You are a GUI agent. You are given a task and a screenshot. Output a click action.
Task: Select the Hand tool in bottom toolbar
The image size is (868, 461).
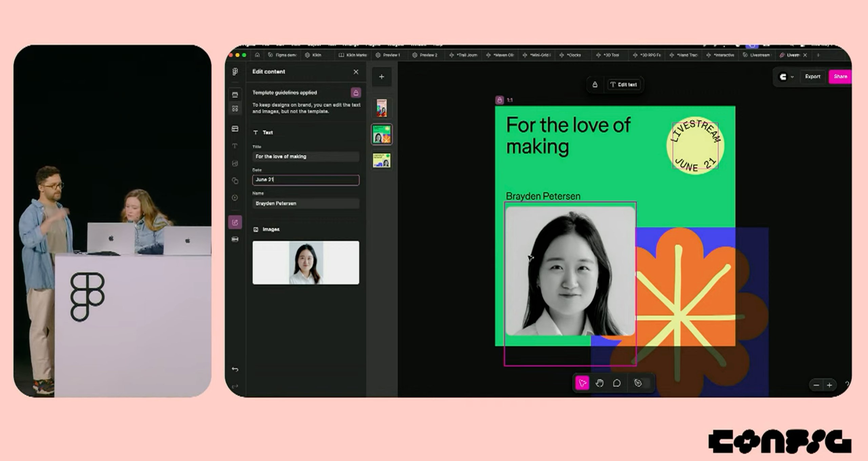point(599,383)
